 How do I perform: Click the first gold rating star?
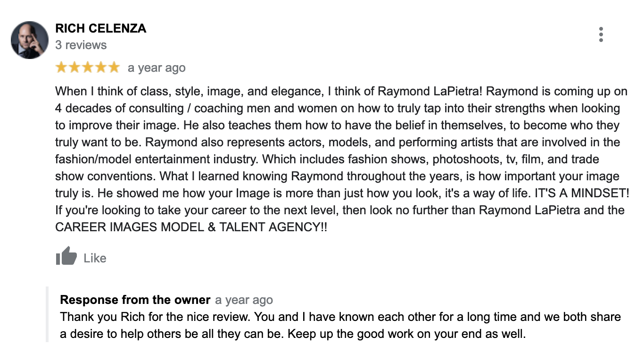click(x=61, y=67)
